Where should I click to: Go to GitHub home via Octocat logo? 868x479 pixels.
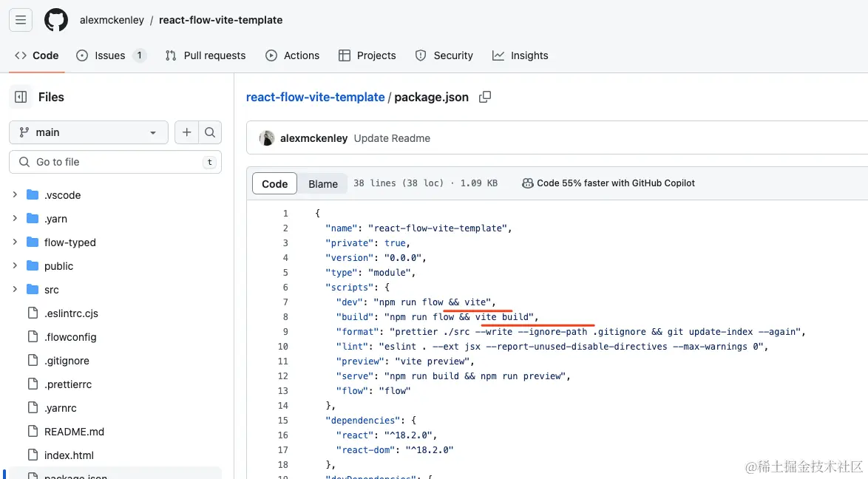[x=56, y=20]
